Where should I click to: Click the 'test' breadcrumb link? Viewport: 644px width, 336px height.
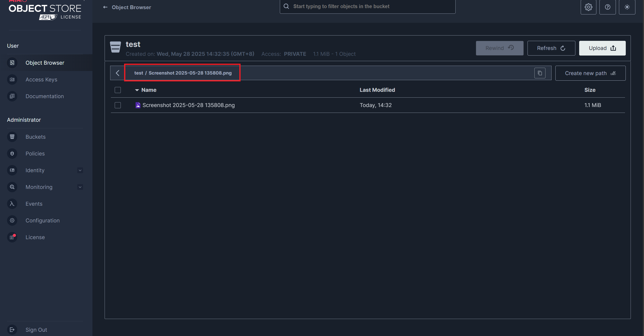139,73
